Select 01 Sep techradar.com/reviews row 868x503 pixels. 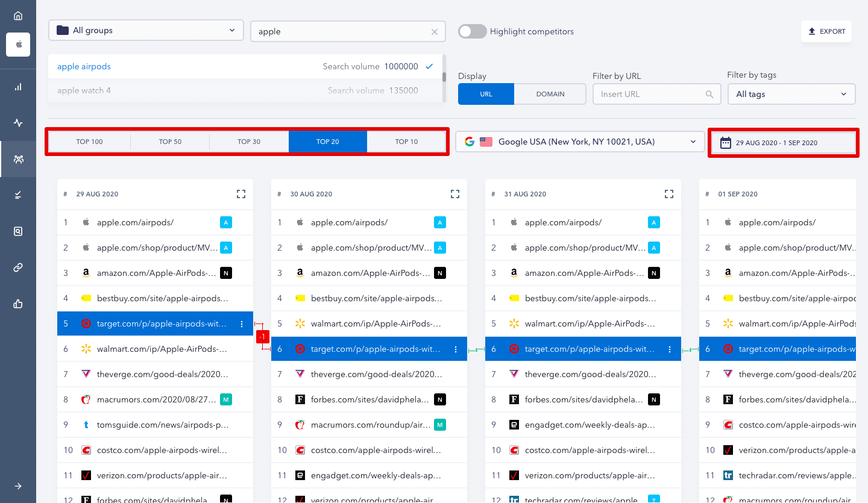pyautogui.click(x=778, y=475)
